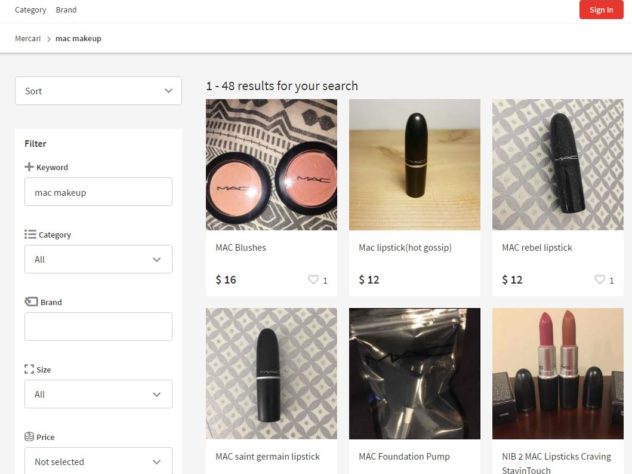This screenshot has height=474, width=632.
Task: Open the Mac lipstick (hot gossip) photo
Action: coord(414,165)
